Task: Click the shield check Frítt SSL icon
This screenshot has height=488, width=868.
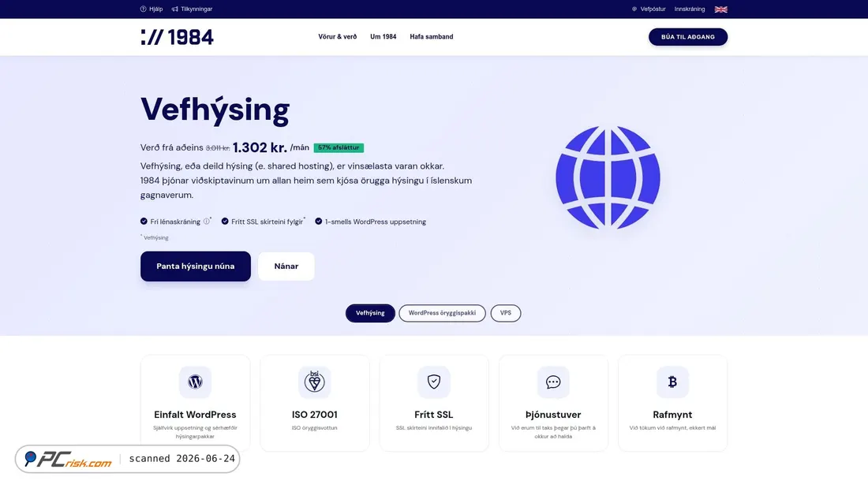Action: coord(433,382)
